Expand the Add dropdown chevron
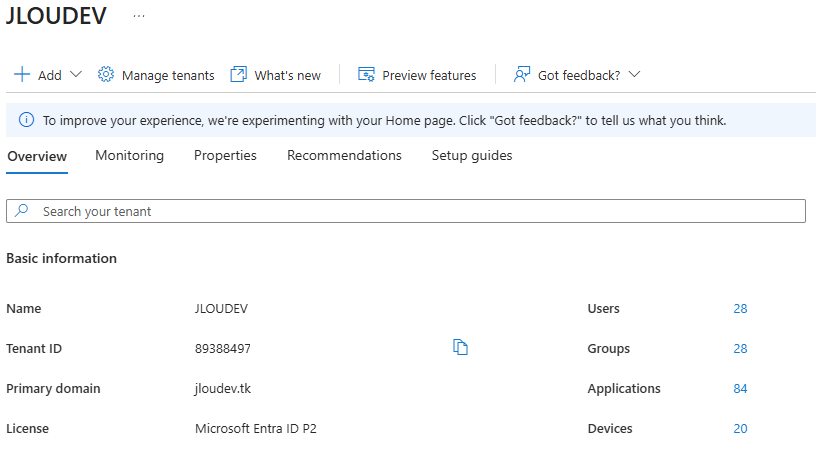 77,75
